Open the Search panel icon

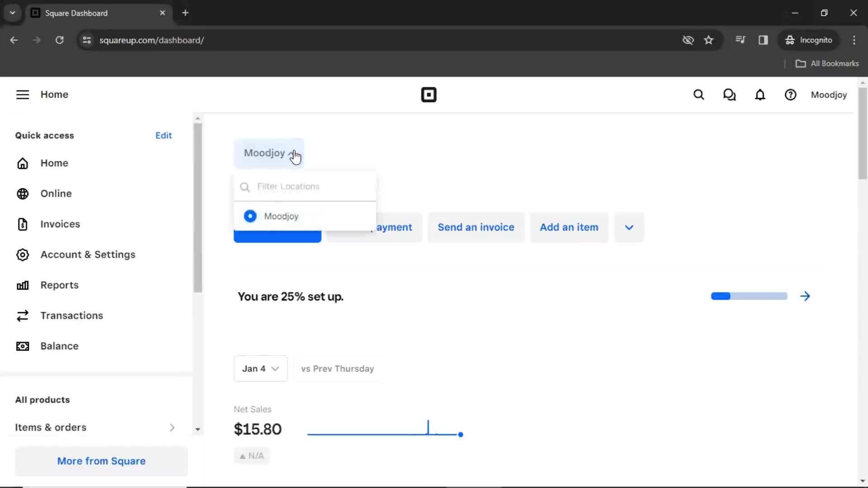pyautogui.click(x=698, y=95)
